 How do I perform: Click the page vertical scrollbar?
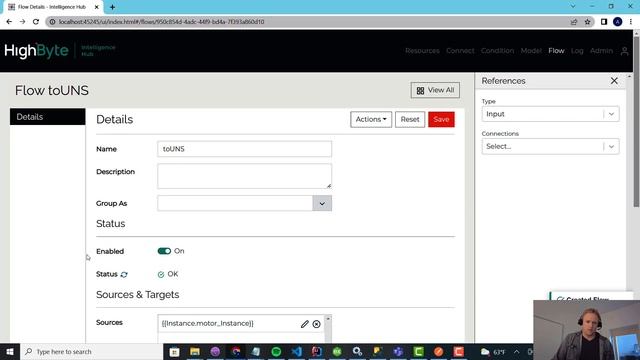[x=636, y=122]
